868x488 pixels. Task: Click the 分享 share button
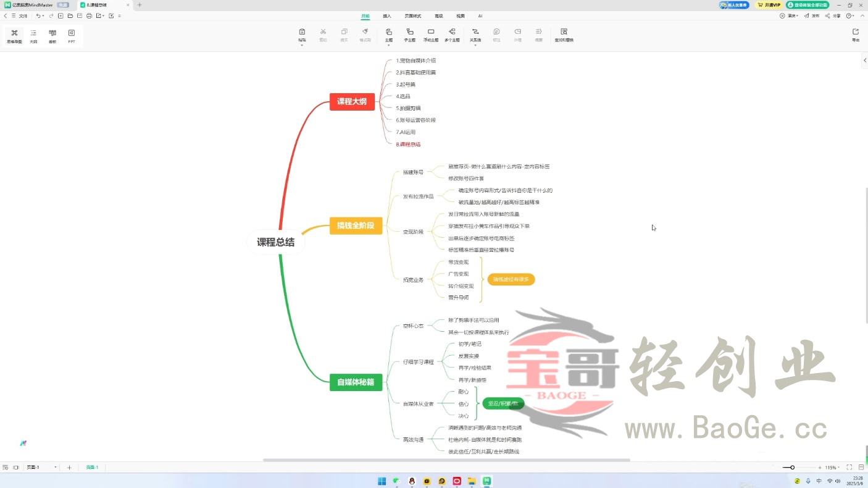[833, 15]
